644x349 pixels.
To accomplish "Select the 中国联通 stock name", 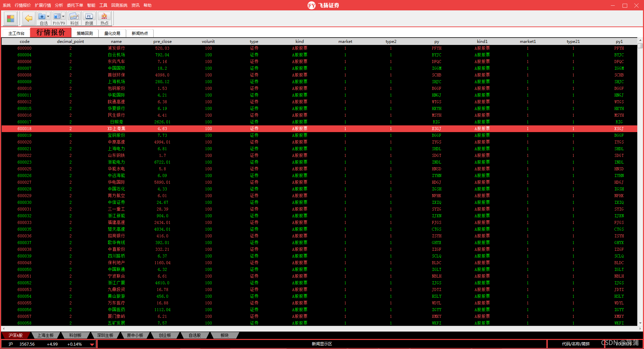I will click(116, 270).
